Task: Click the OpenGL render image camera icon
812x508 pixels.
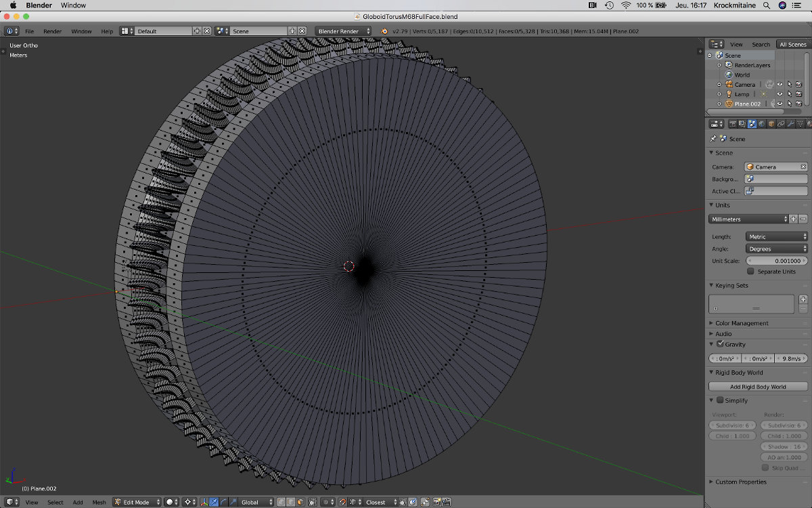Action: point(437,502)
